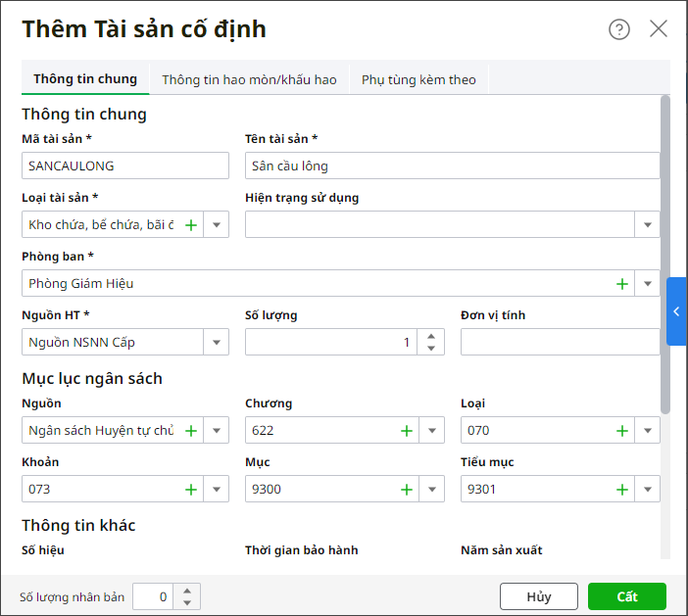The height and width of the screenshot is (616, 688).
Task: Click the Tên tài sản input field
Action: pos(452,166)
